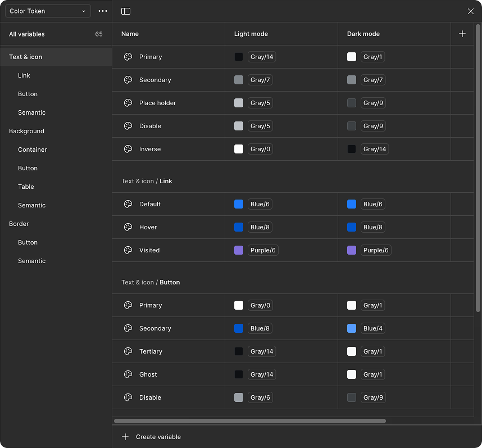Select the Background group in sidebar

pyautogui.click(x=26, y=131)
